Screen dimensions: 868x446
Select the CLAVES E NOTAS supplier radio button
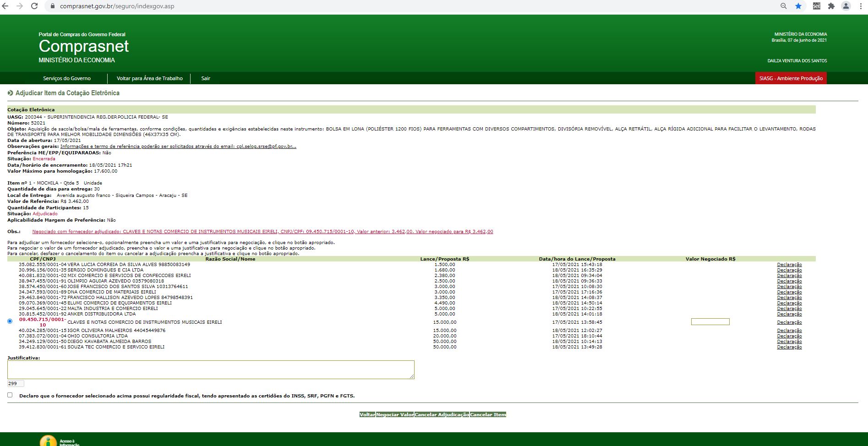(10, 321)
